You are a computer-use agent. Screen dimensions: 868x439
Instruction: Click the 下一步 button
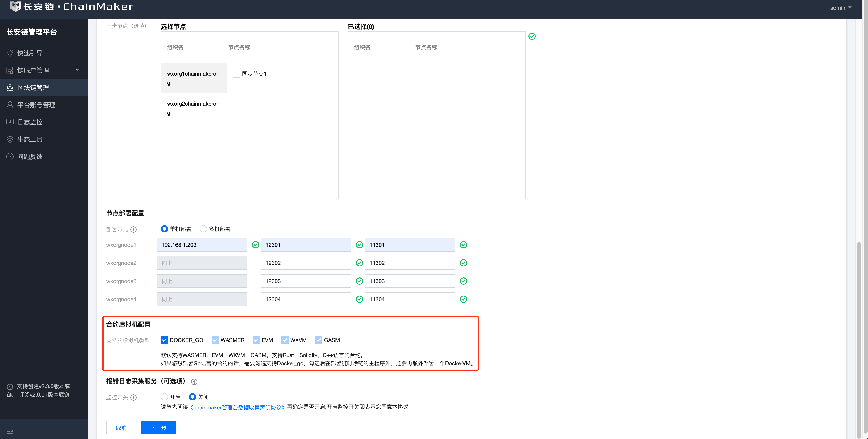(x=158, y=428)
